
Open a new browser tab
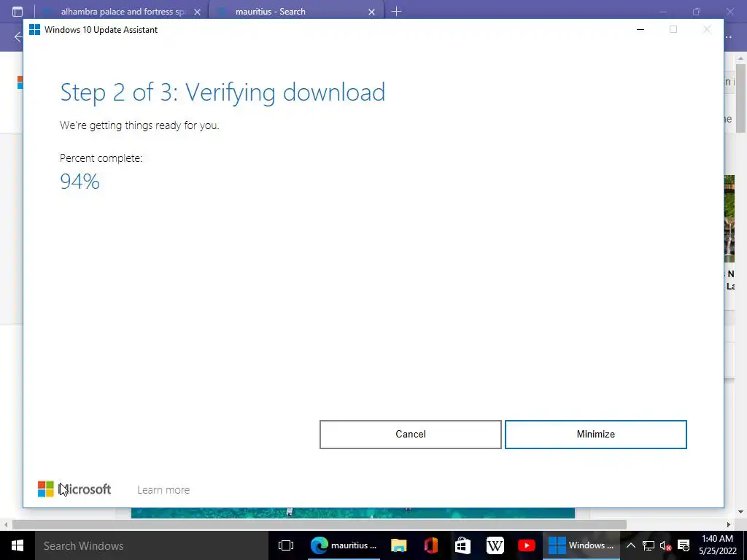click(x=396, y=12)
